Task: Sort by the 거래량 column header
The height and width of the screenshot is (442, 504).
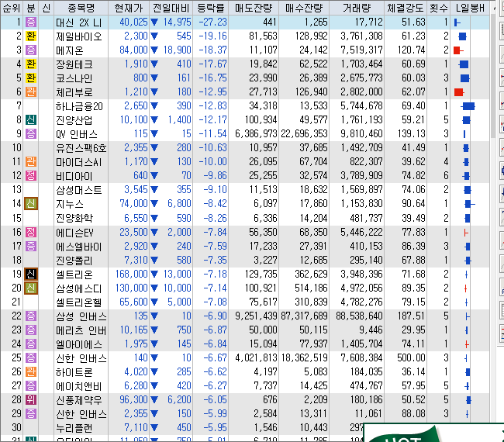Action: [x=357, y=8]
